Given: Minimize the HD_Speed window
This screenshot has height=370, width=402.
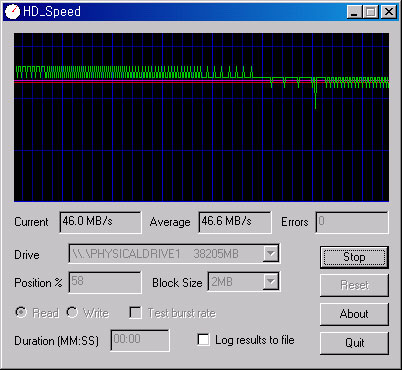Looking at the screenshot, I should pyautogui.click(x=354, y=12).
